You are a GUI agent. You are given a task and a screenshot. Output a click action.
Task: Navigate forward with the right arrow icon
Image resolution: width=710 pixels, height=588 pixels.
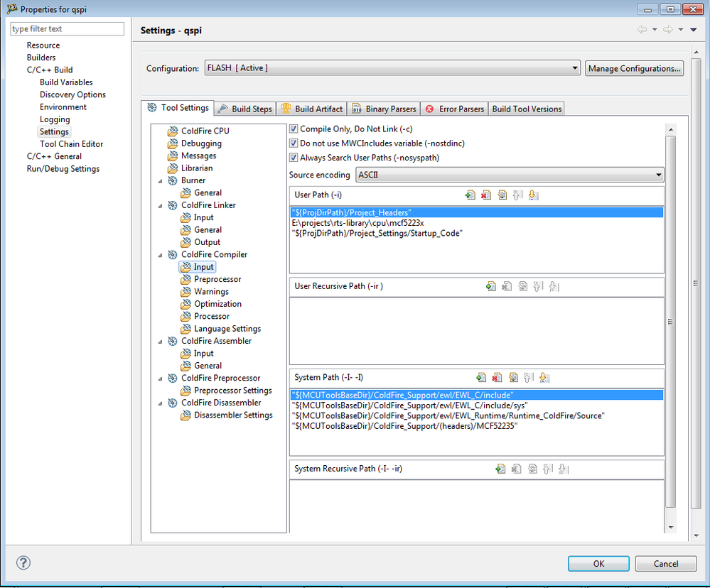668,30
